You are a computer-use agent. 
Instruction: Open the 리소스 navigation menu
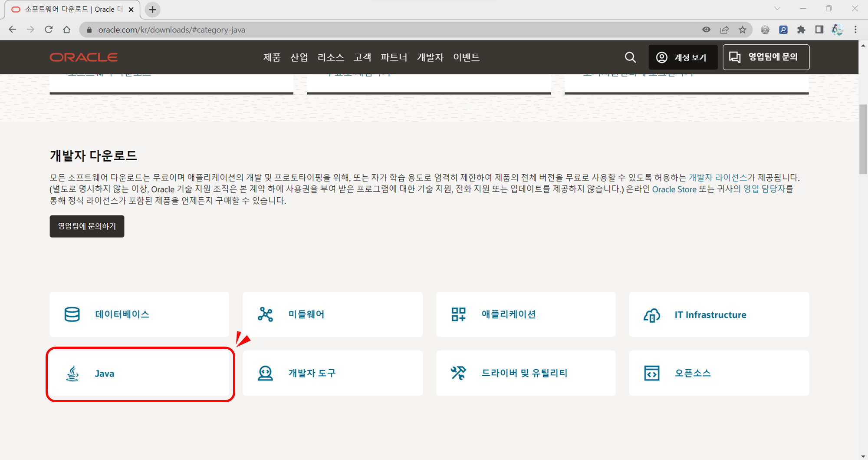tap(331, 57)
